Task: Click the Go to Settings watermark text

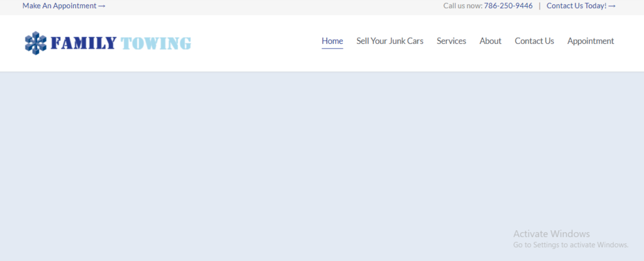Action: pos(570,245)
